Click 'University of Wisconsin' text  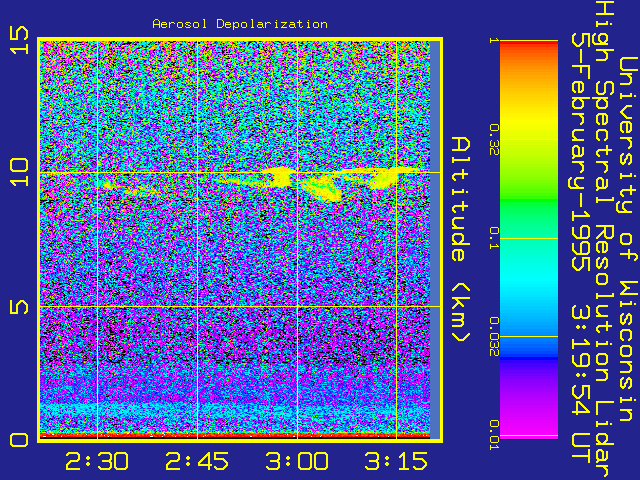click(x=629, y=239)
